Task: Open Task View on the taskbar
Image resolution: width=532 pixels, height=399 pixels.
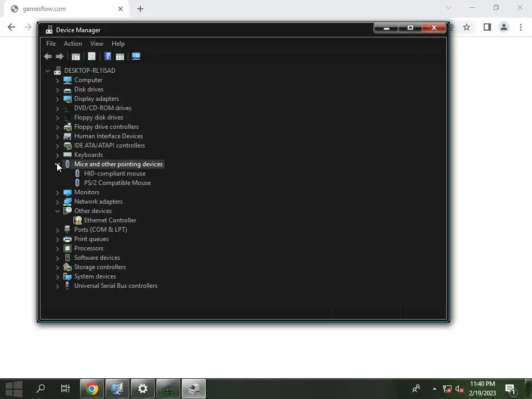Action: (65, 389)
